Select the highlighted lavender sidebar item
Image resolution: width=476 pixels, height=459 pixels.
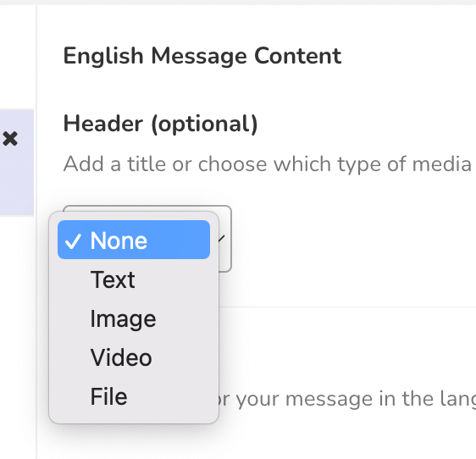(17, 163)
